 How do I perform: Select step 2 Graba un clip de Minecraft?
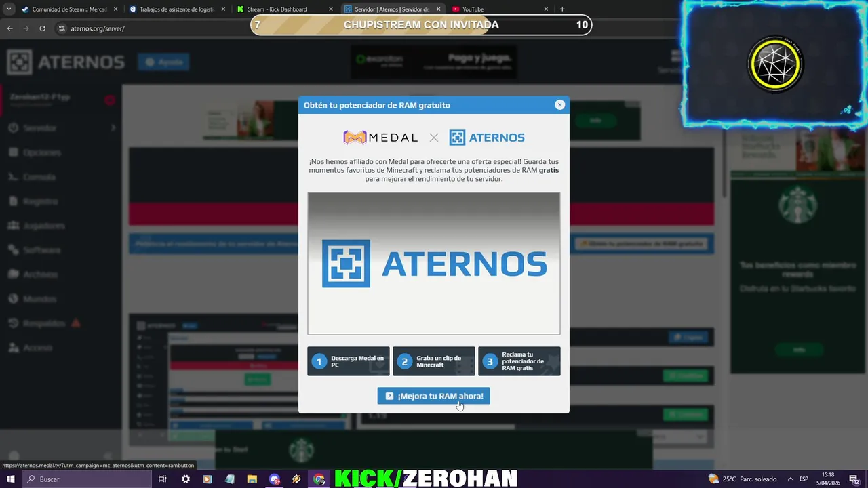pyautogui.click(x=434, y=361)
